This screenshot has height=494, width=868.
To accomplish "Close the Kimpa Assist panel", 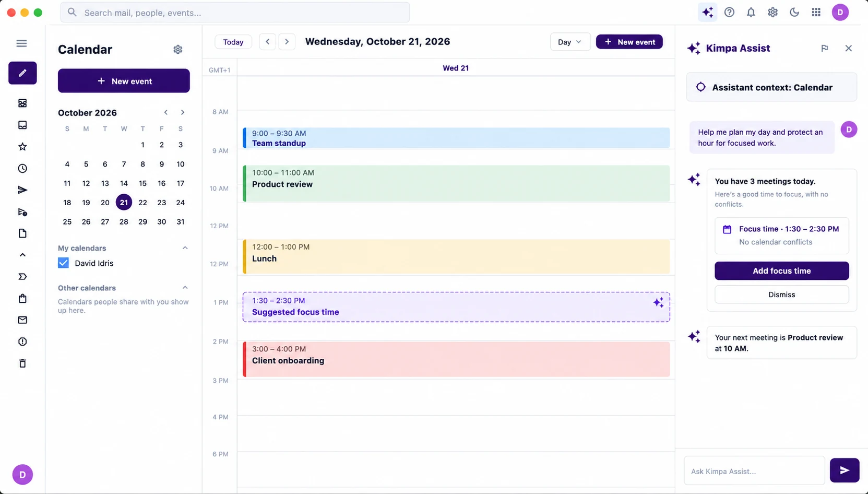I will pyautogui.click(x=848, y=48).
